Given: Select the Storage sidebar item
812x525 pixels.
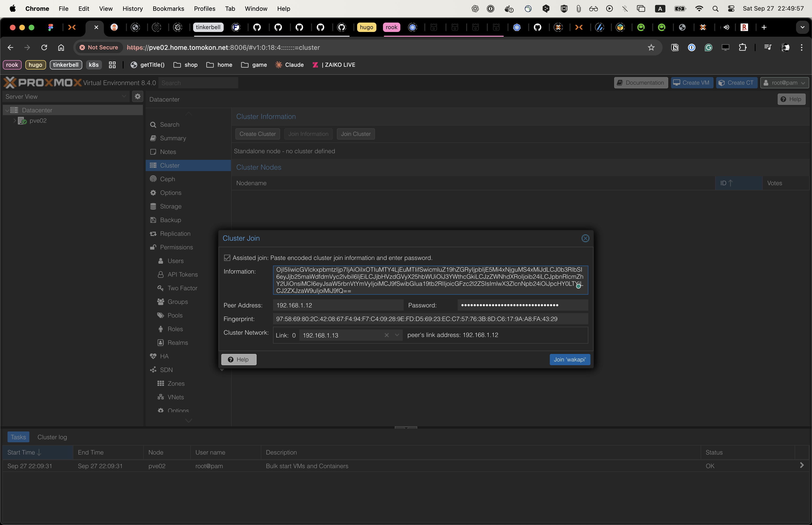Looking at the screenshot, I should click(170, 206).
